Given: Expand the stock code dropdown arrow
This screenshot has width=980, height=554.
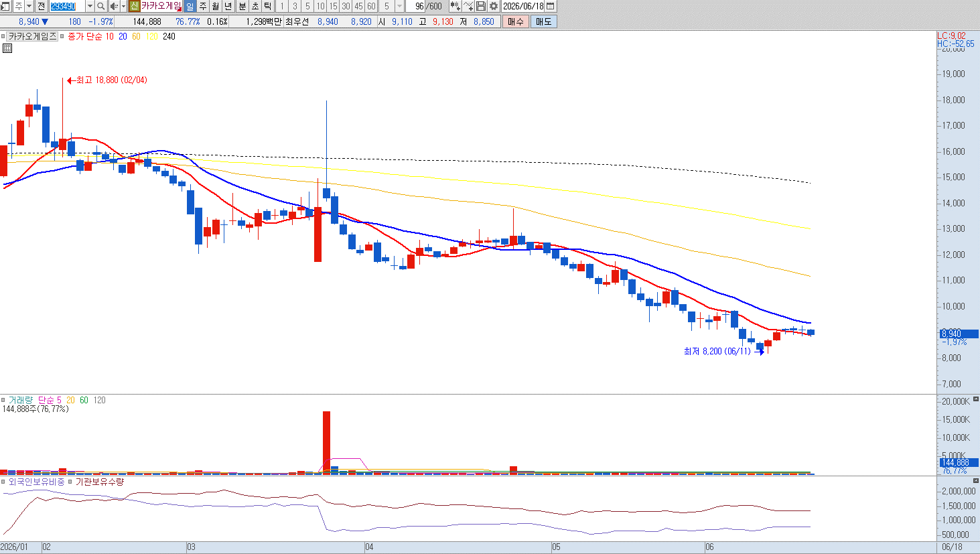Looking at the screenshot, I should coord(90,6).
